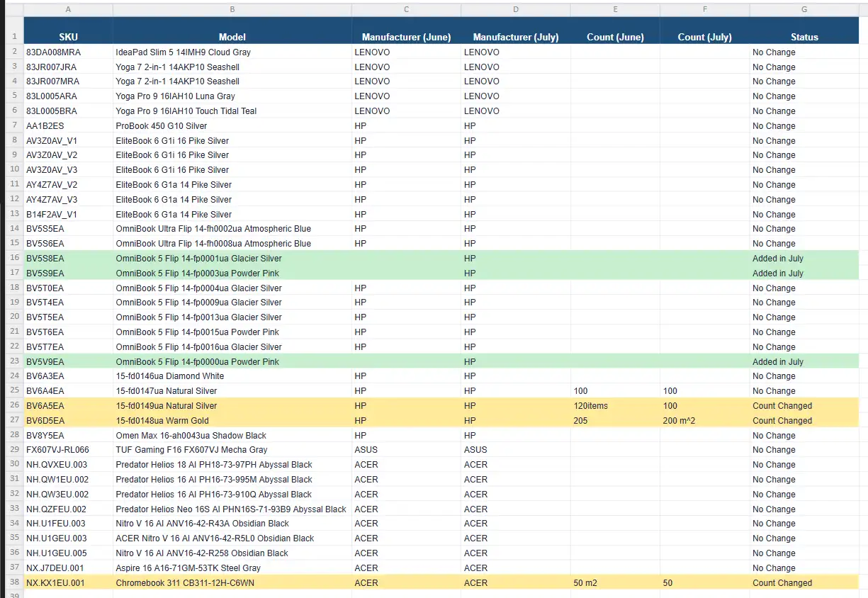Select column A header

[x=68, y=9]
